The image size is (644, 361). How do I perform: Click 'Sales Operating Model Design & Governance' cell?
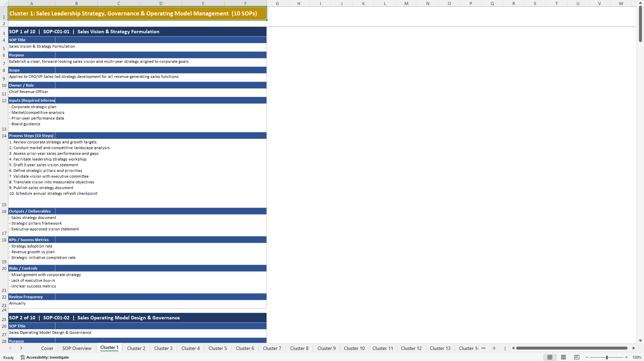pyautogui.click(x=137, y=333)
